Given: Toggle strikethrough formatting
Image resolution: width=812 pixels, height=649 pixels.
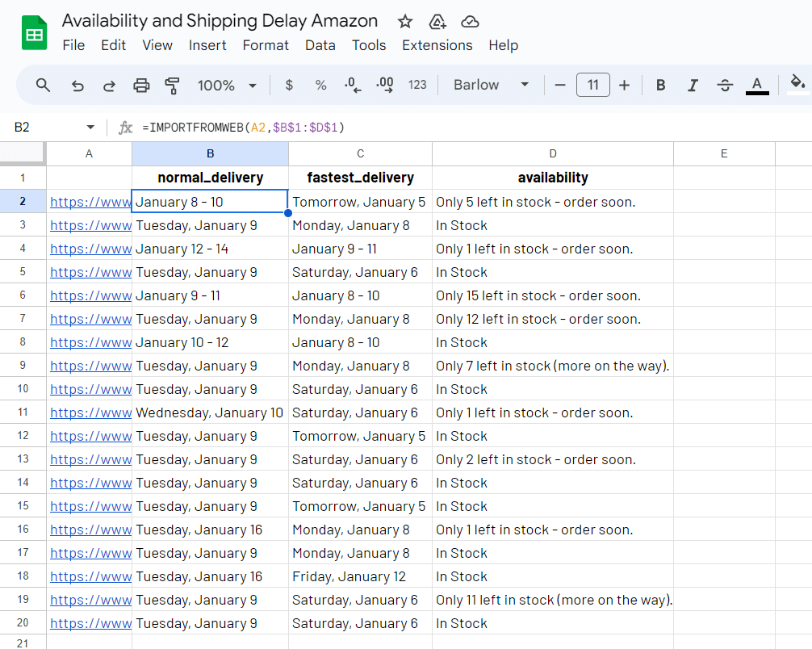Looking at the screenshot, I should point(724,86).
